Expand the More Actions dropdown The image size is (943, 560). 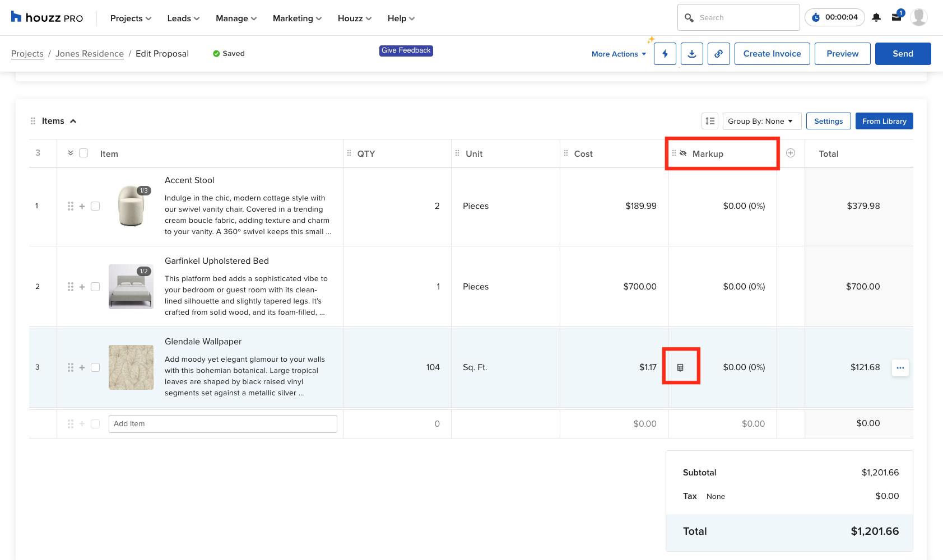(618, 54)
